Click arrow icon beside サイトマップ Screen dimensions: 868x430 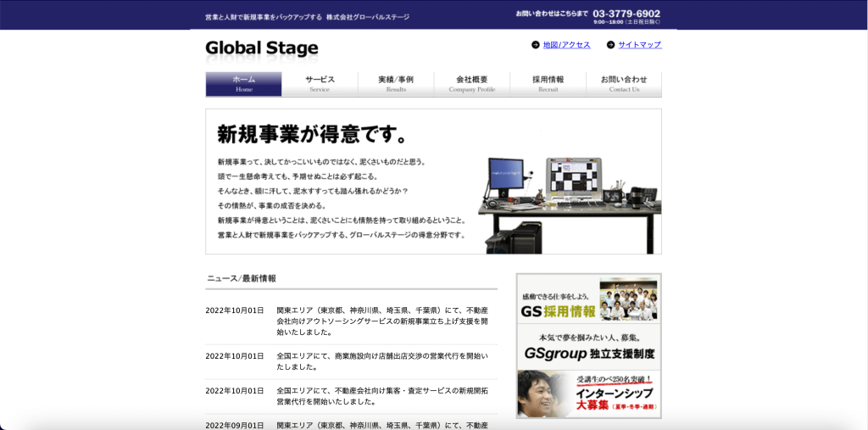[x=610, y=45]
